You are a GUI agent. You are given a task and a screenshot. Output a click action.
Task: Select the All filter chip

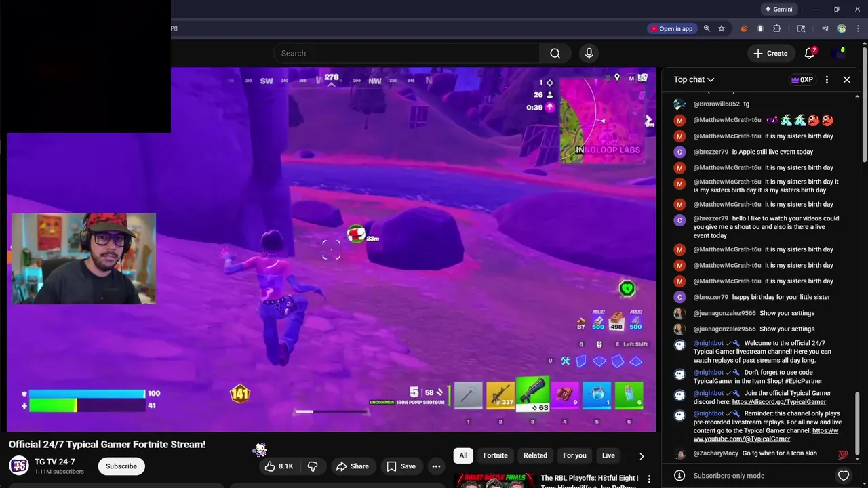click(463, 455)
